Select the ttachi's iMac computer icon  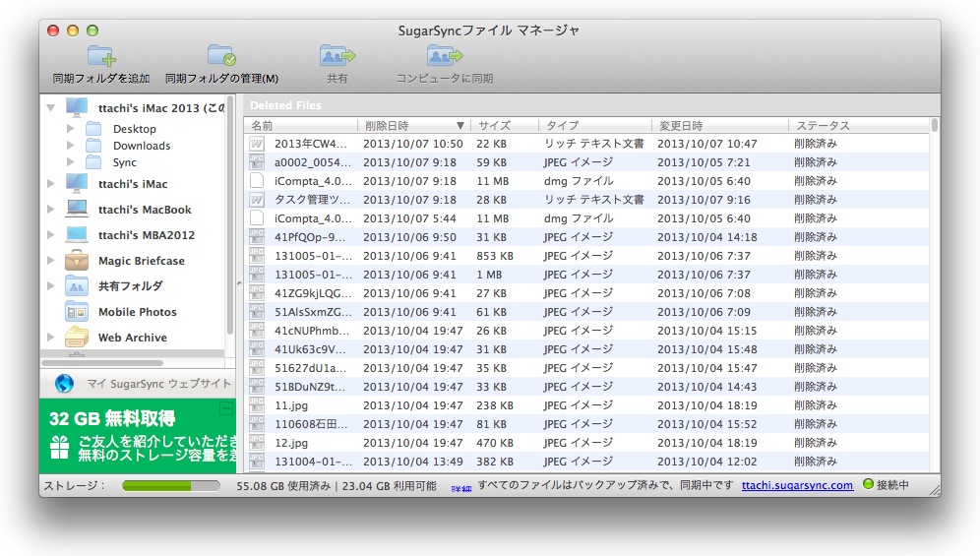tap(77, 183)
